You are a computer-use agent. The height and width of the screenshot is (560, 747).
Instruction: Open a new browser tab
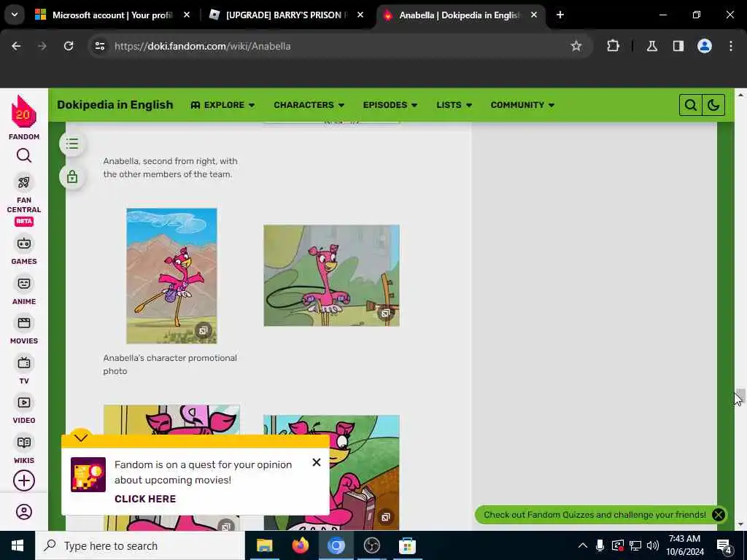coord(560,15)
